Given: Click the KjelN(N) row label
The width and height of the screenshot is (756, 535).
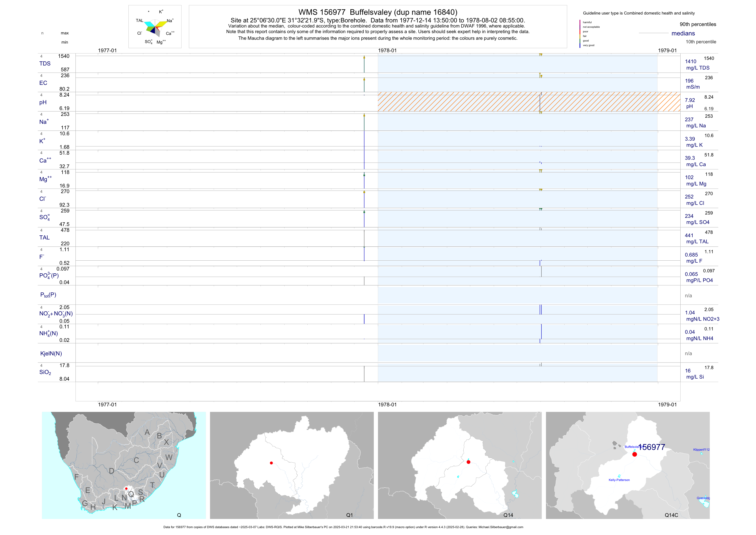Looking at the screenshot, I should pos(51,354).
